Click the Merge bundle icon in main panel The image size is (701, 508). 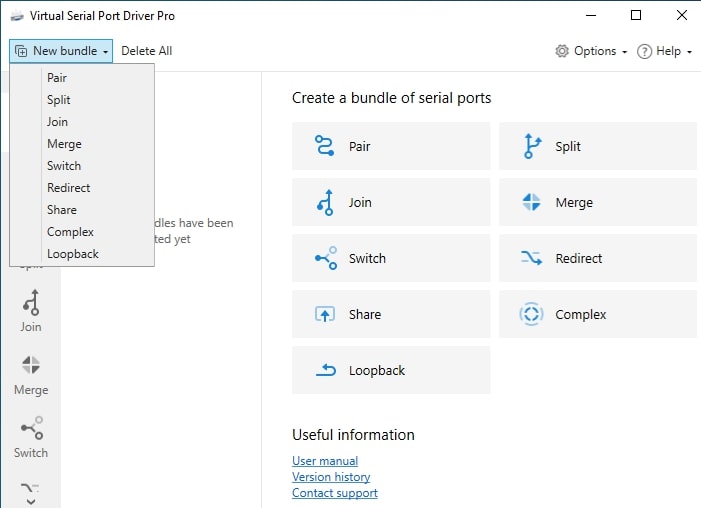tap(531, 202)
